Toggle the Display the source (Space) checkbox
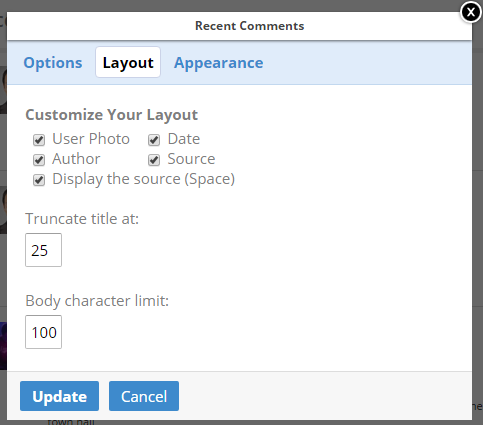483x425 pixels. [x=39, y=180]
